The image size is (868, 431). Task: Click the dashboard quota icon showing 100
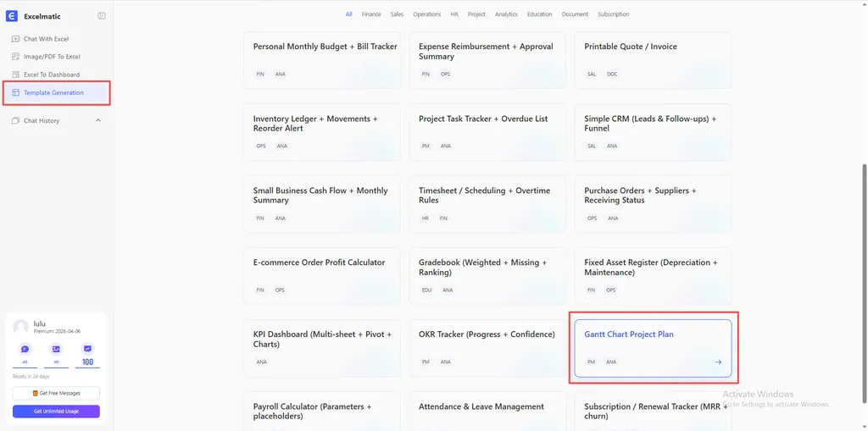(87, 349)
